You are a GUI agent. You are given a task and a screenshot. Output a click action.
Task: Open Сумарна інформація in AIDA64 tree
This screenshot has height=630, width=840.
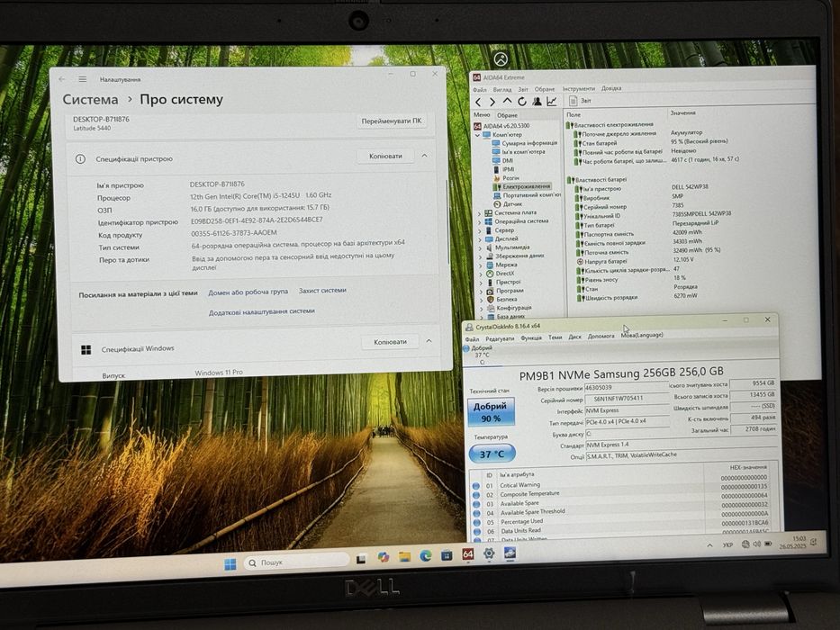click(525, 143)
